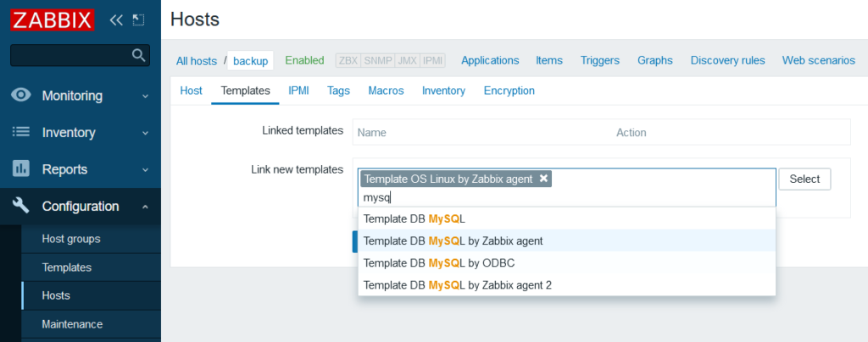Click the Configuration wrench icon
Image resolution: width=868 pixels, height=342 pixels.
point(21,207)
